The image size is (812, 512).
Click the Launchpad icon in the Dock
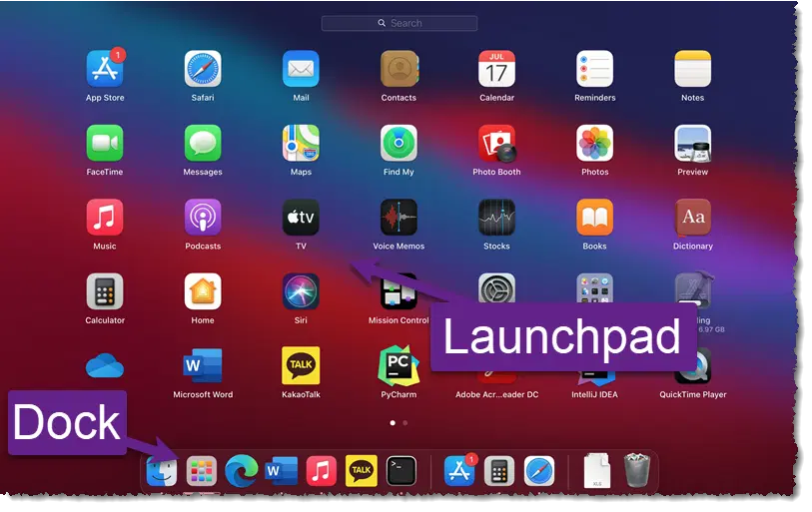[x=202, y=471]
